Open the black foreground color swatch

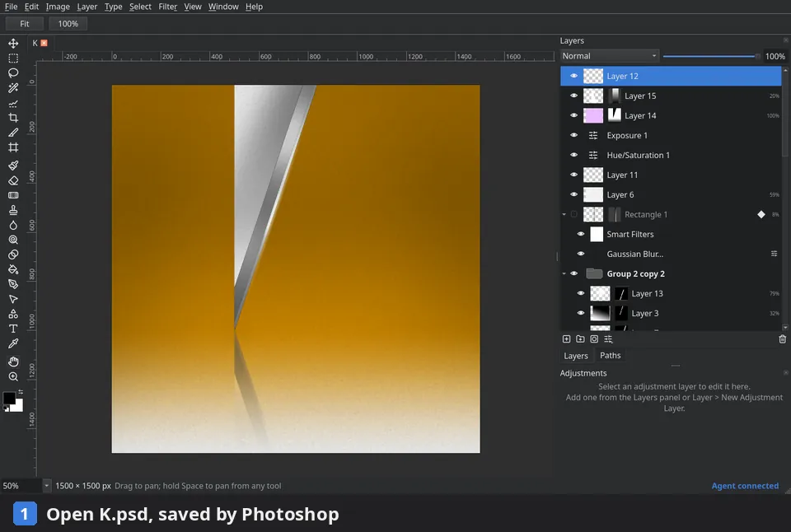click(8, 398)
